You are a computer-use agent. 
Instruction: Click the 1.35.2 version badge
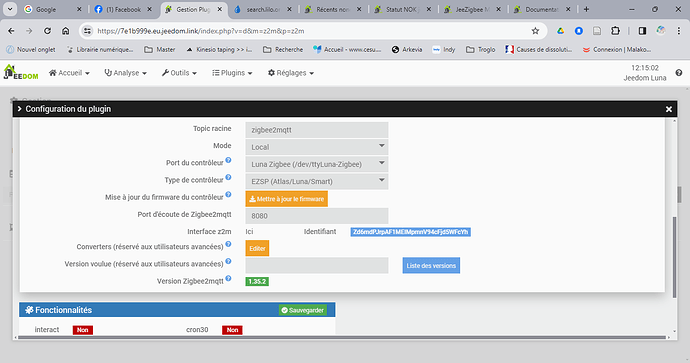click(x=257, y=282)
